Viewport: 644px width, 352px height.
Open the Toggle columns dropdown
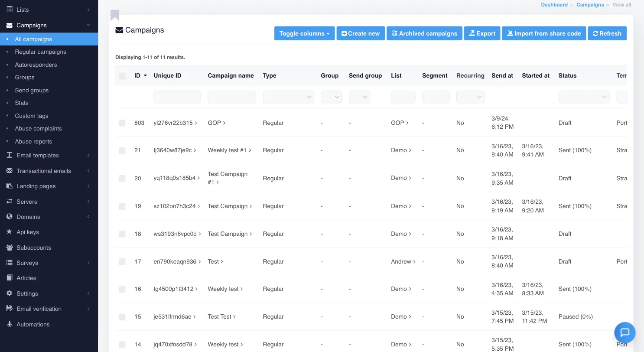pos(304,33)
